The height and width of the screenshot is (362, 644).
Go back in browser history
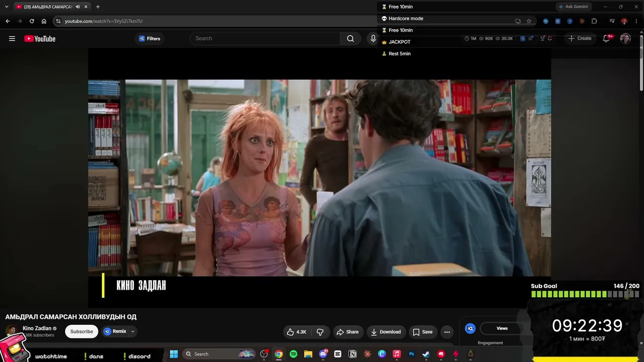point(8,21)
